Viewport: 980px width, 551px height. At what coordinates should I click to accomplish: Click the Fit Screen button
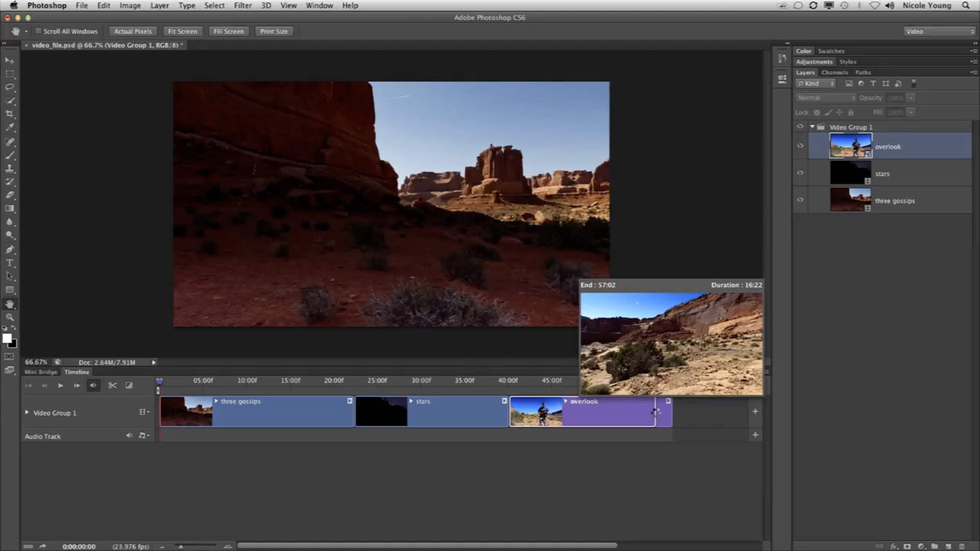point(182,31)
